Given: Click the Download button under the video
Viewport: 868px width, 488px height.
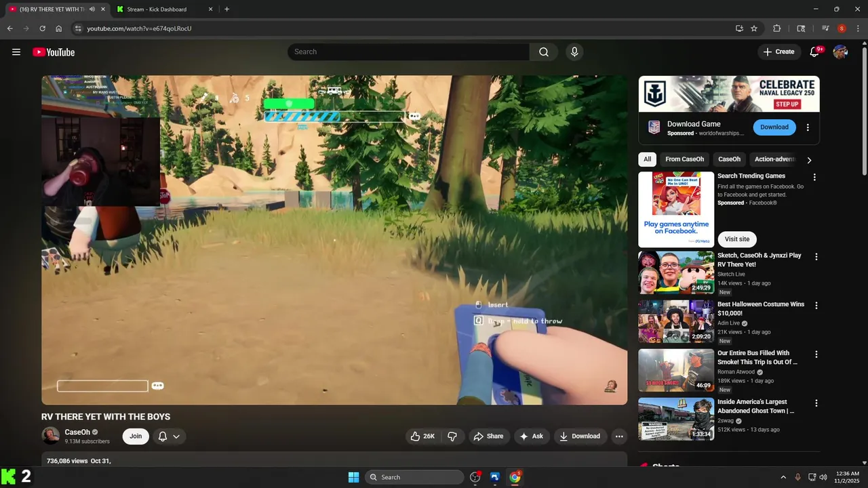Looking at the screenshot, I should pos(580,436).
